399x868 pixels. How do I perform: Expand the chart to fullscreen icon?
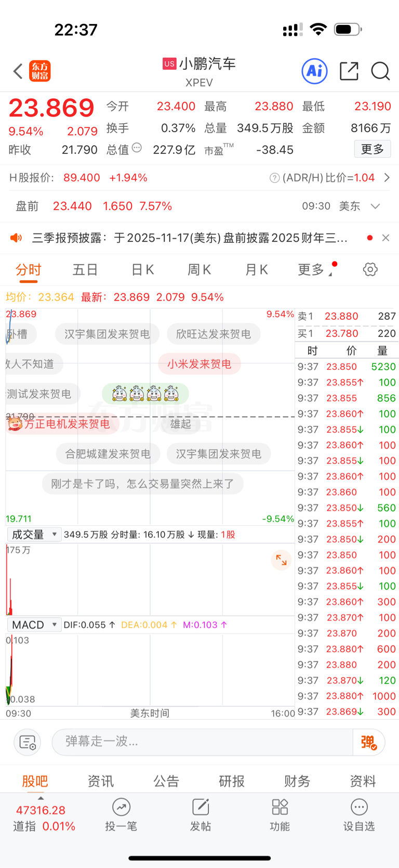click(x=281, y=560)
